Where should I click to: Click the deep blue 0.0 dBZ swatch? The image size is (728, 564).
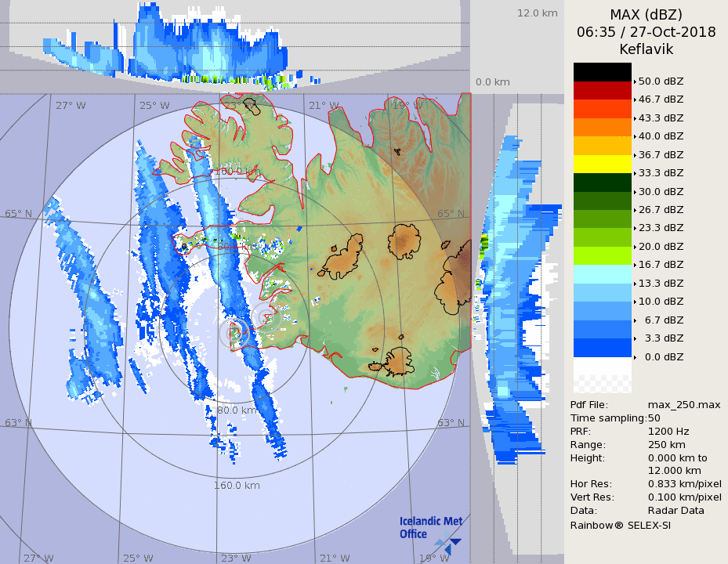pos(602,348)
